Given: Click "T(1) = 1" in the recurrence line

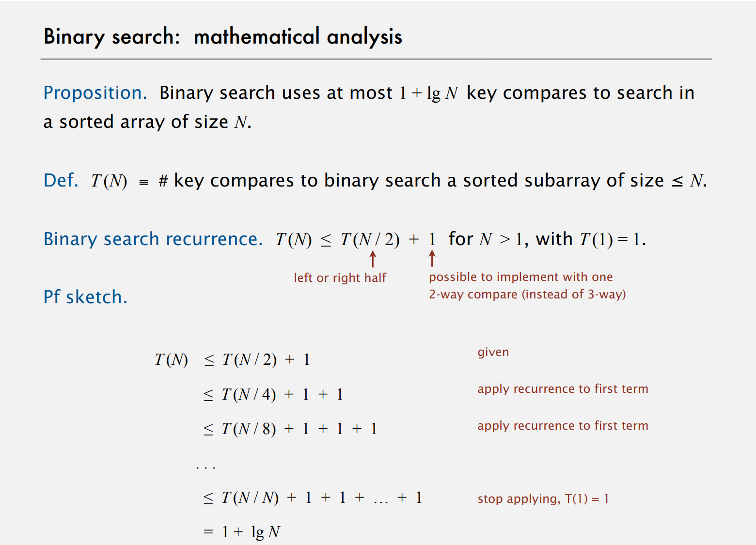Looking at the screenshot, I should (610, 239).
